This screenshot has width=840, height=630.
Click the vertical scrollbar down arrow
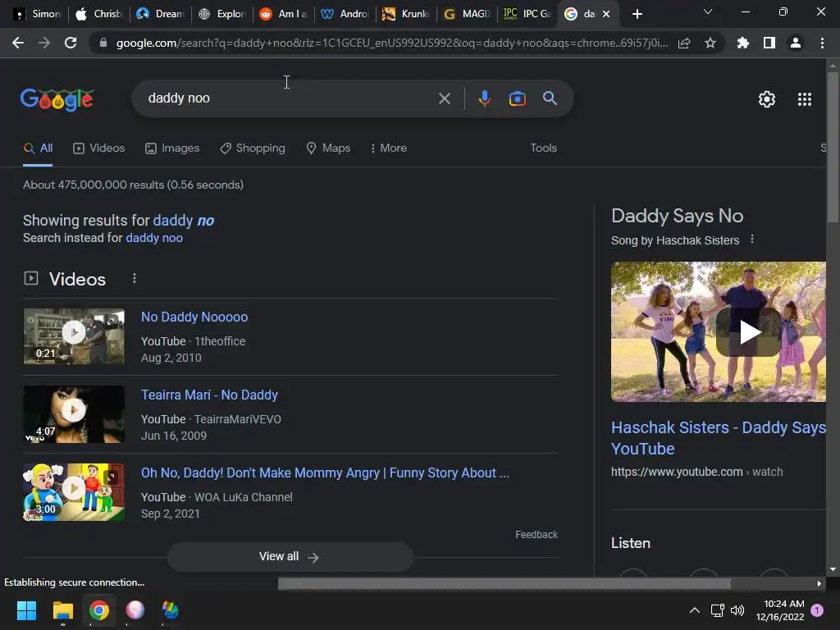[x=833, y=569]
